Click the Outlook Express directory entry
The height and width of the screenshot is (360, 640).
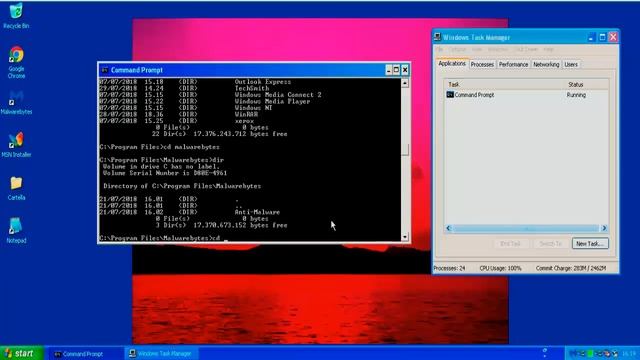tap(262, 82)
